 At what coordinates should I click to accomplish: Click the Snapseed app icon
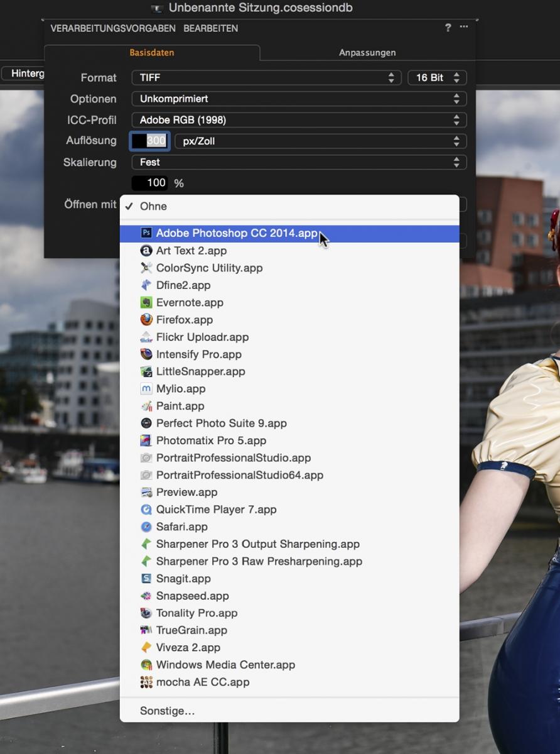[x=146, y=596]
